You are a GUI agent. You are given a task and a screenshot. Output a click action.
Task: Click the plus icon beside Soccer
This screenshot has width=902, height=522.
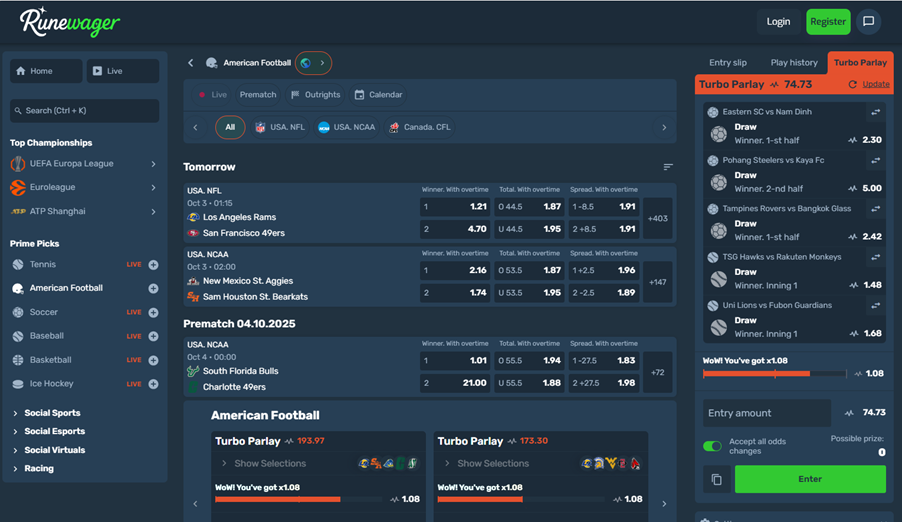154,313
